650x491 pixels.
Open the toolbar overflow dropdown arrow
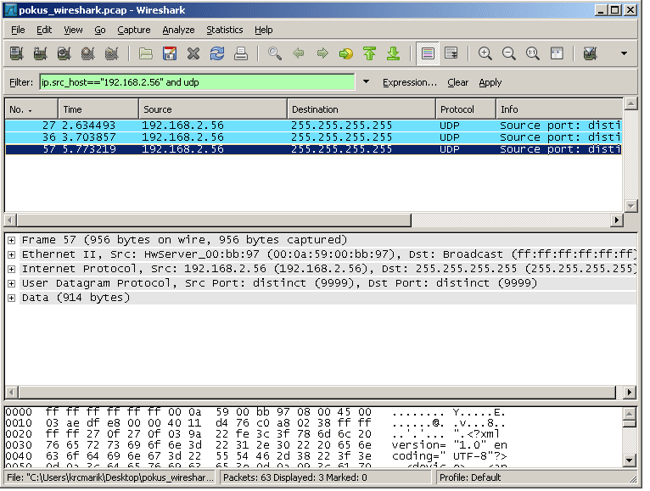coord(623,53)
